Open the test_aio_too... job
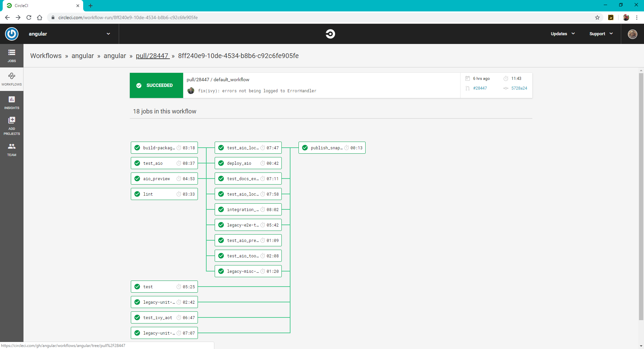644x349 pixels. [x=248, y=256]
